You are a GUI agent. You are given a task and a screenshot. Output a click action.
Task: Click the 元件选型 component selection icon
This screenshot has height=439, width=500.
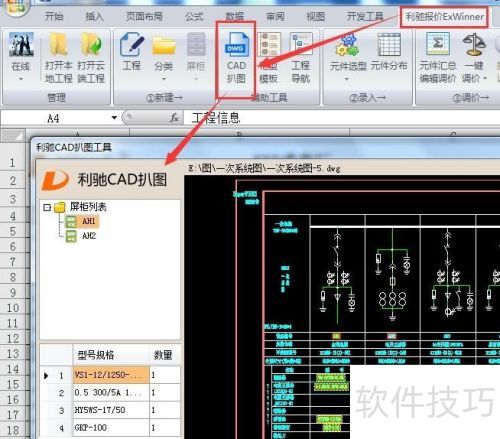(x=347, y=45)
